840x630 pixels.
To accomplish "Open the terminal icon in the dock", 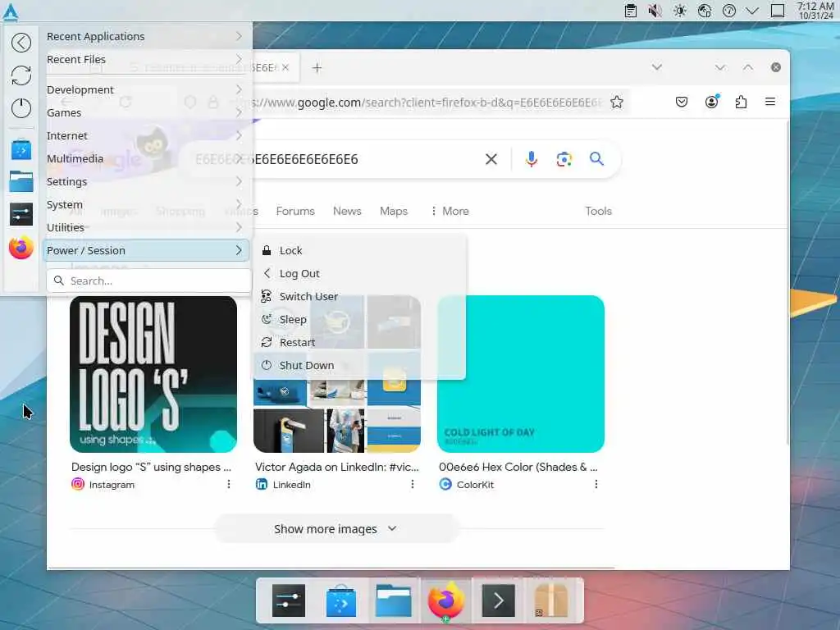I will (498, 601).
